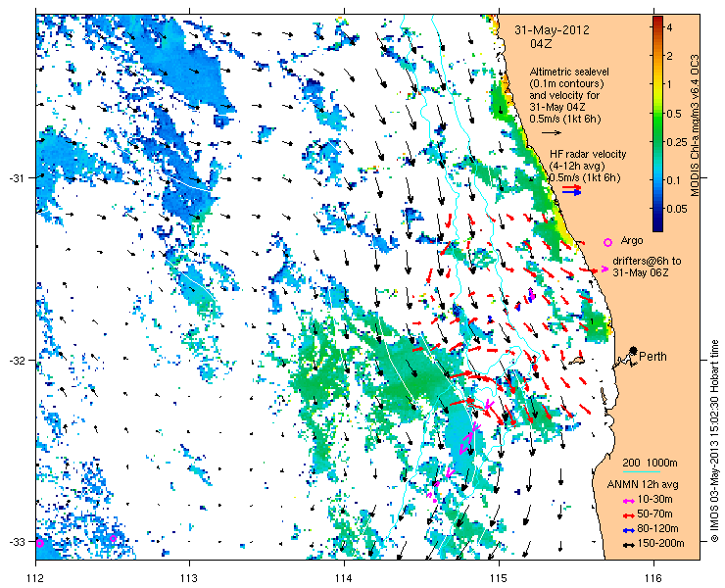Click the black 150-200m ANMN arrow symbol

[x=628, y=545]
